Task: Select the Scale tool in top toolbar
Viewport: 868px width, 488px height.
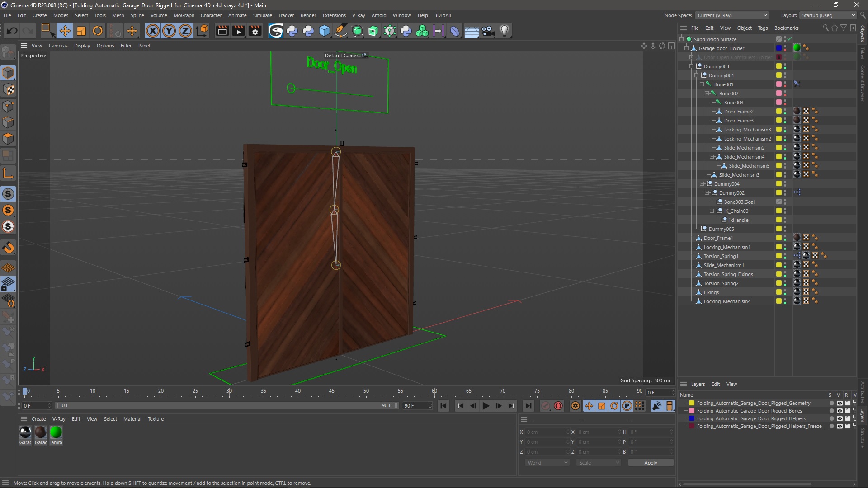Action: tap(81, 31)
